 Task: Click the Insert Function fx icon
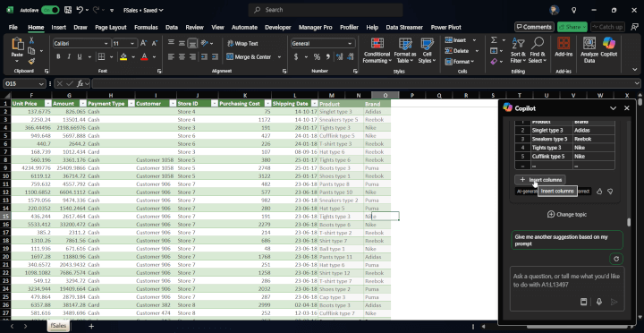tap(80, 83)
